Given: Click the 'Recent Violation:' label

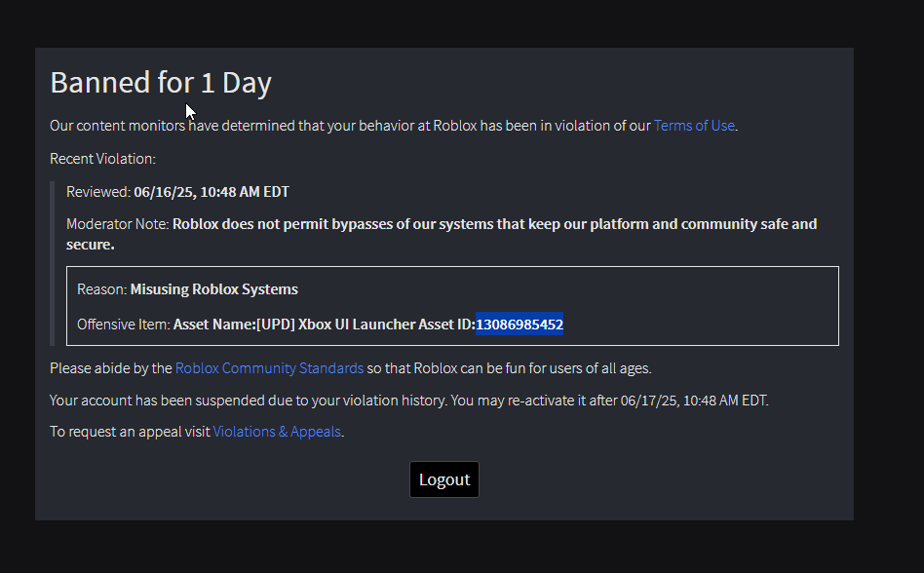Looking at the screenshot, I should tap(102, 159).
